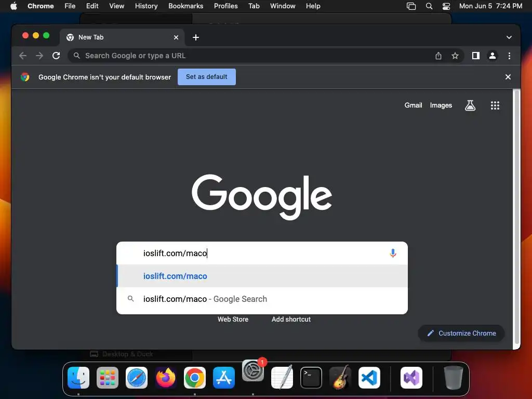
Task: Open Visual Studio Code from the Dock
Action: (x=369, y=378)
